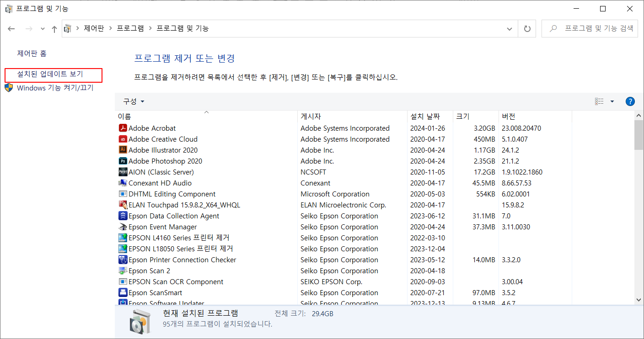644x339 pixels.
Task: Expand chevron before 제어판 breadcrumb
Action: tap(78, 28)
